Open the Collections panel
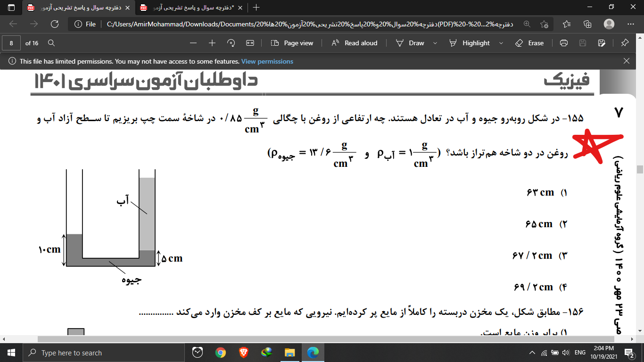Screen dimensions: 644x362 (587, 24)
